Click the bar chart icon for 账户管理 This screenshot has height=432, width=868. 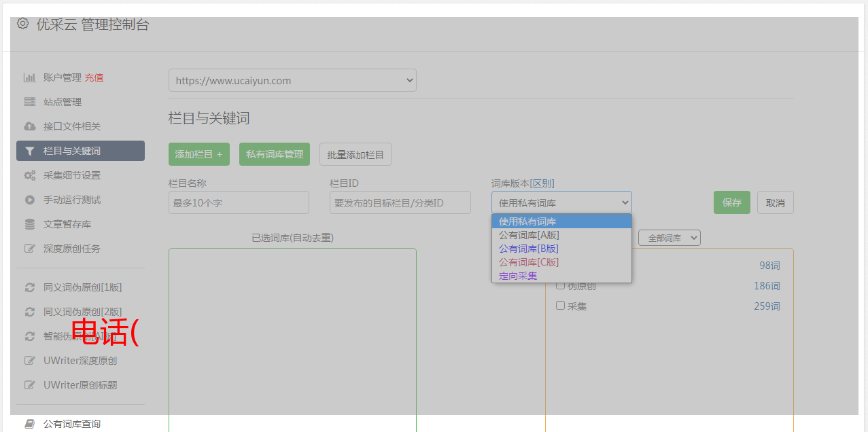pos(30,77)
